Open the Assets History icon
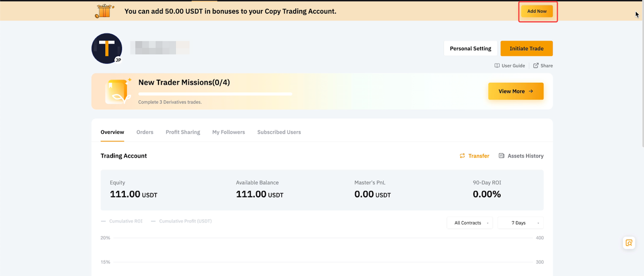This screenshot has height=276, width=644. click(501, 156)
